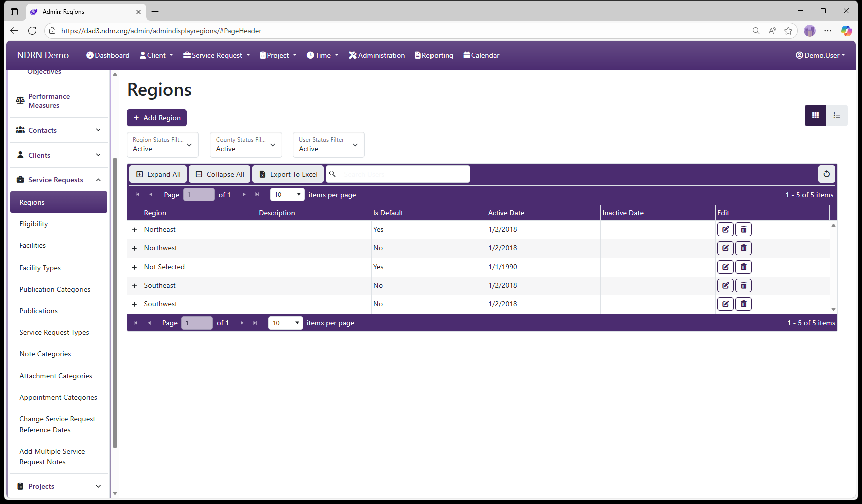Switch to list view layout

(837, 115)
